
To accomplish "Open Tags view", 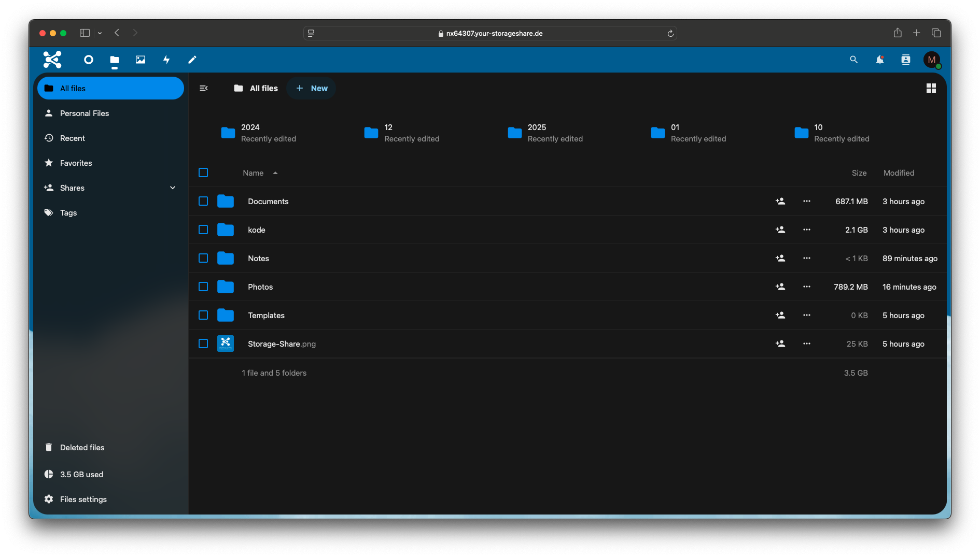I will pos(110,212).
